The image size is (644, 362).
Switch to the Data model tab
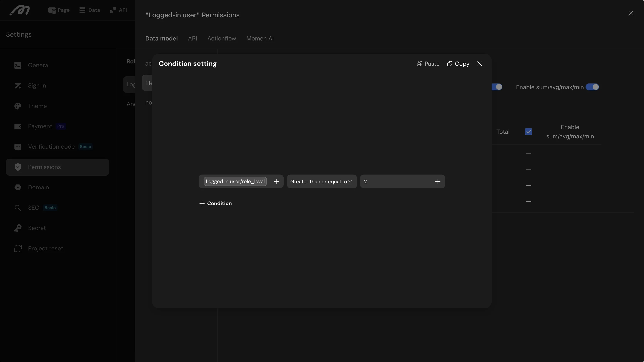pyautogui.click(x=161, y=39)
